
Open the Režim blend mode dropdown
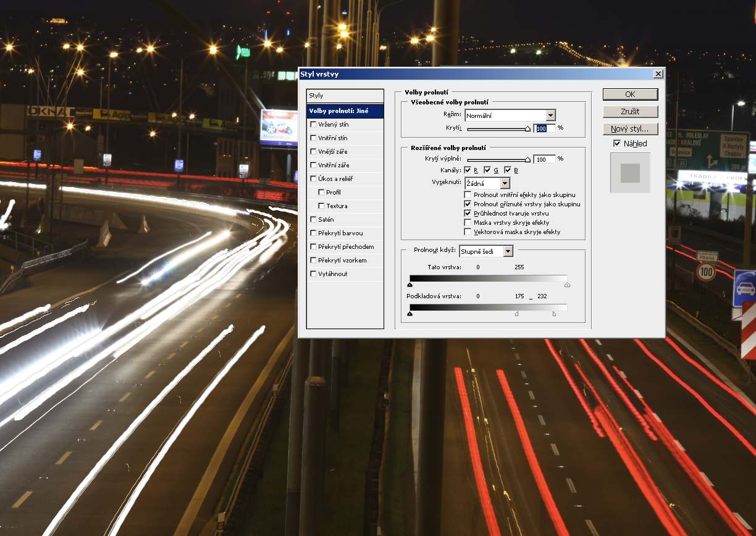click(550, 115)
